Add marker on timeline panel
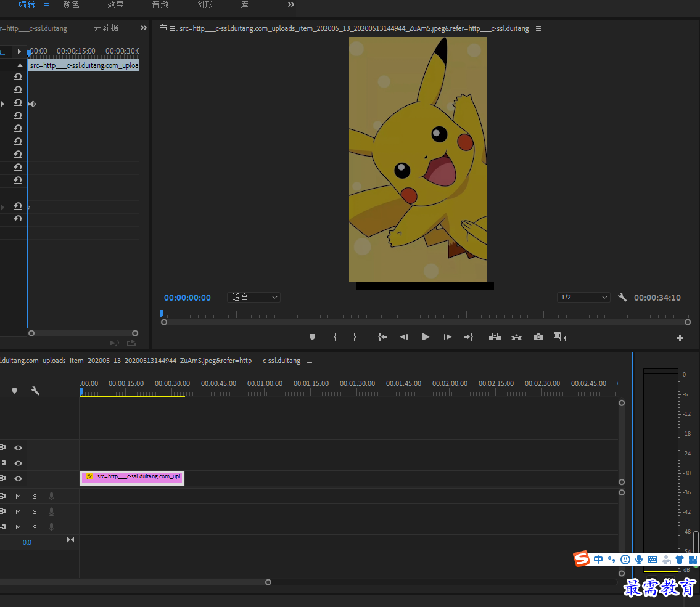The image size is (700, 607). point(15,391)
